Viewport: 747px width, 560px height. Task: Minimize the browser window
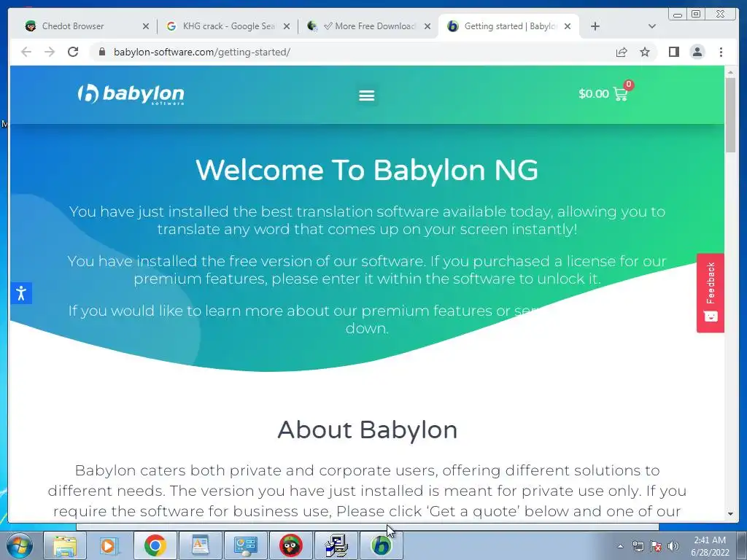click(x=678, y=15)
